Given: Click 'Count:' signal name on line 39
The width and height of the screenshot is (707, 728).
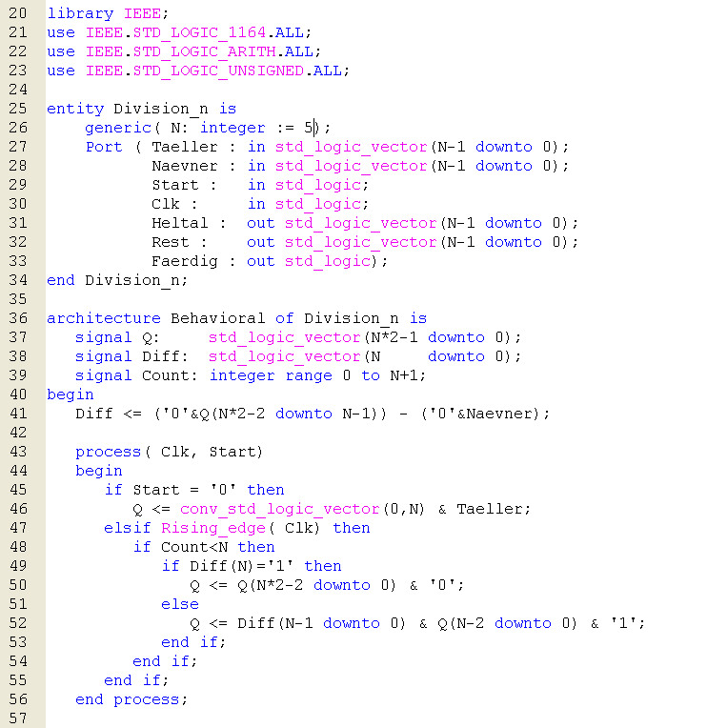Looking at the screenshot, I should pyautogui.click(x=170, y=375).
